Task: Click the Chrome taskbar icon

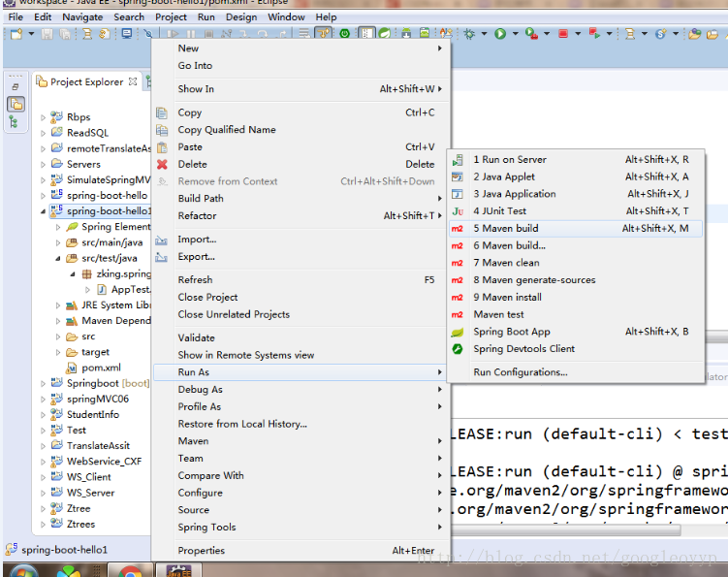Action: (x=131, y=570)
